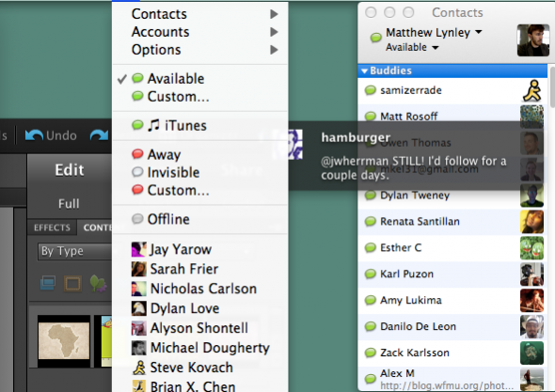Select Alyson Shontell in menu
This screenshot has height=392, width=555.
coord(200,328)
